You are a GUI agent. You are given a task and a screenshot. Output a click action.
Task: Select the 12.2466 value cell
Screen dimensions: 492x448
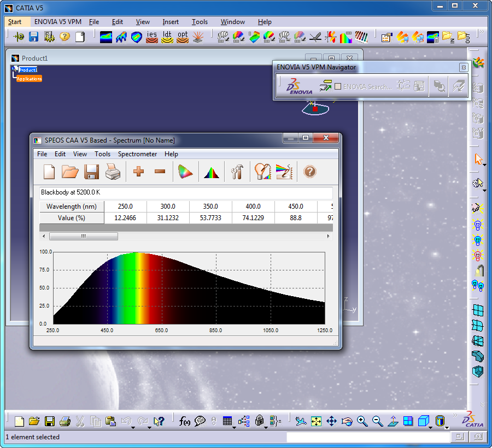125,217
